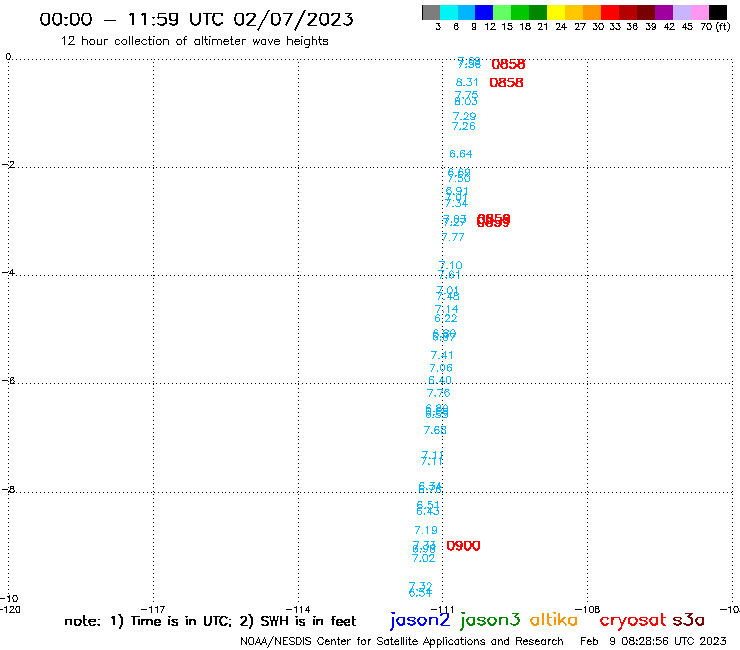Click the red 0858 time next to 8.31
The width and height of the screenshot is (740, 650).
pyautogui.click(x=506, y=83)
